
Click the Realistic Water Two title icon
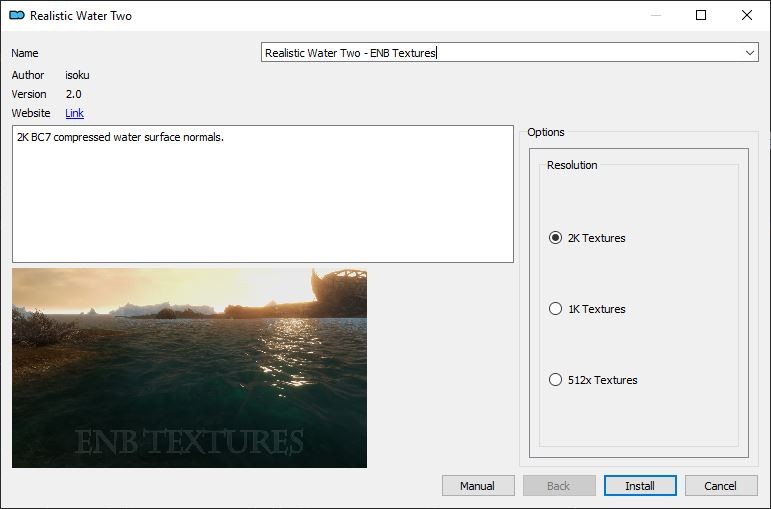pos(17,15)
